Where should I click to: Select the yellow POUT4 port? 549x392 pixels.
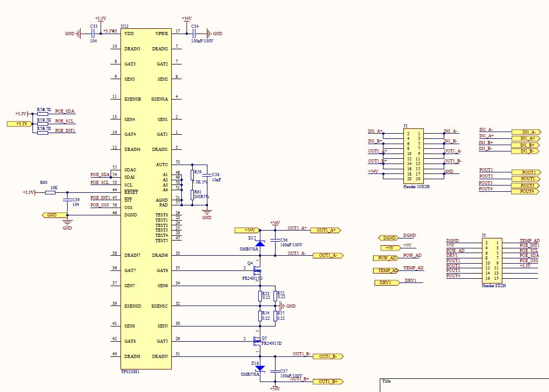click(525, 191)
